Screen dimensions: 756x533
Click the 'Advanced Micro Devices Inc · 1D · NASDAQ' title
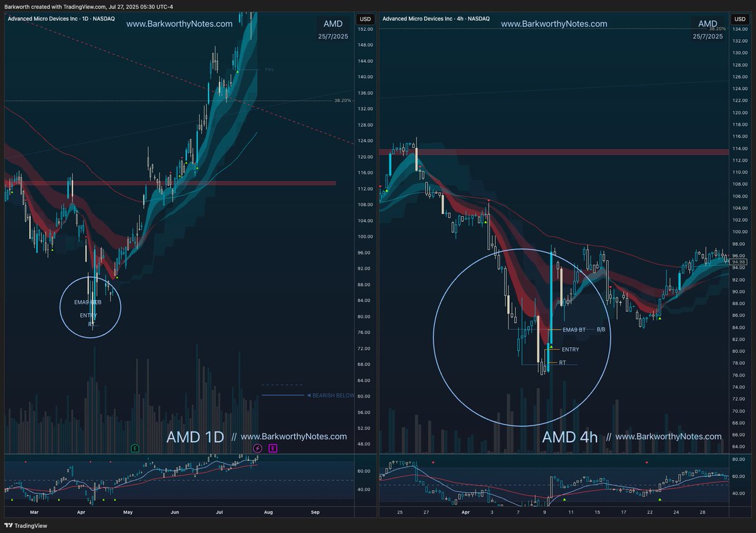pyautogui.click(x=61, y=19)
